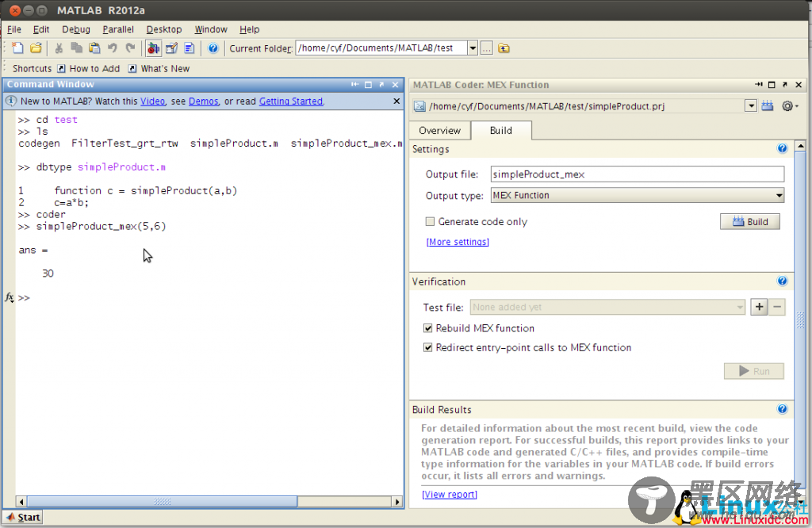
Task: Switch to the Overview tab
Action: click(439, 131)
